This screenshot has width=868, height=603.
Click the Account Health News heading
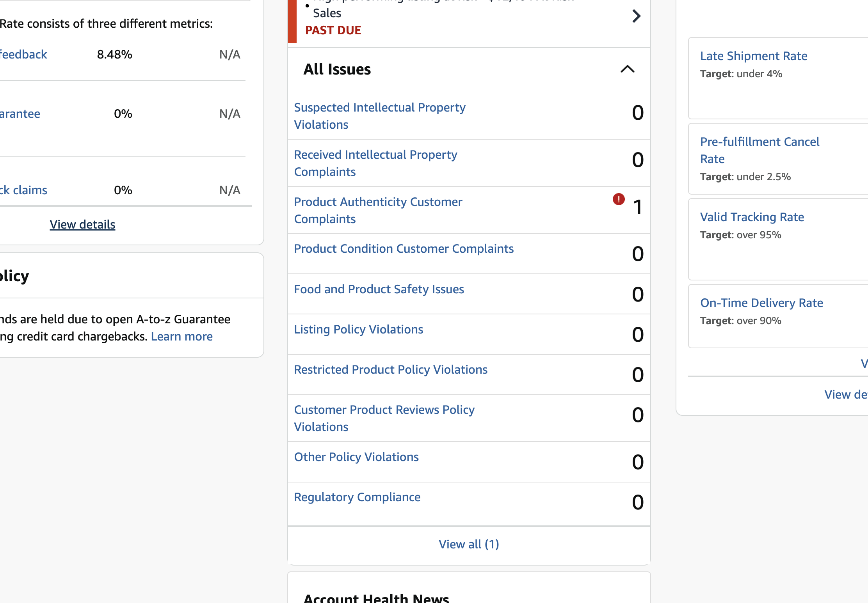[376, 598]
